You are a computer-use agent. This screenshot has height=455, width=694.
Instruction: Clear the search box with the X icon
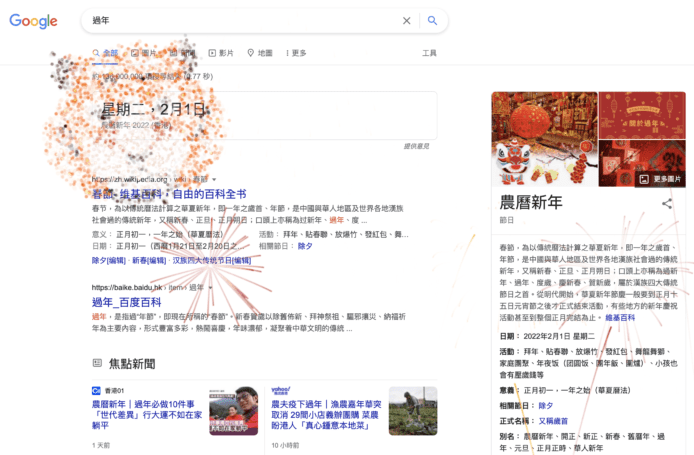(406, 20)
